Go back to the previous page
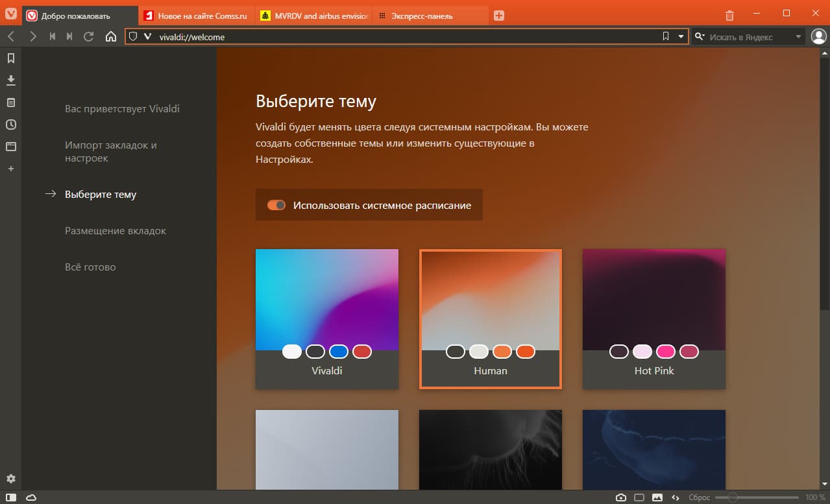830x504 pixels. tap(11, 36)
